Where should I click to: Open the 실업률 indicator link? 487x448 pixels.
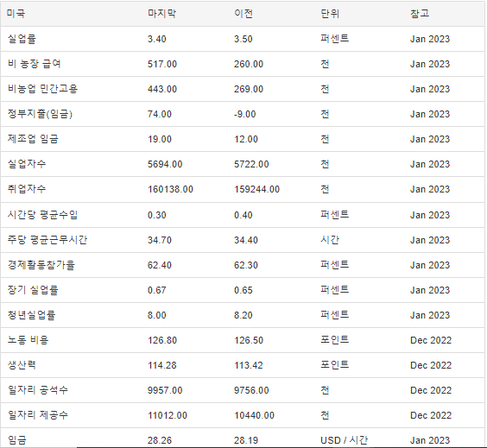(22, 39)
